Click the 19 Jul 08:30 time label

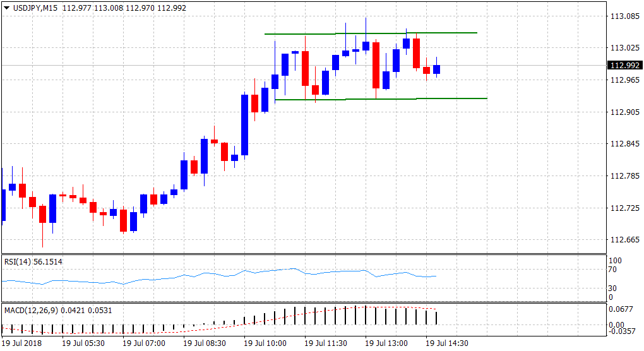click(205, 343)
